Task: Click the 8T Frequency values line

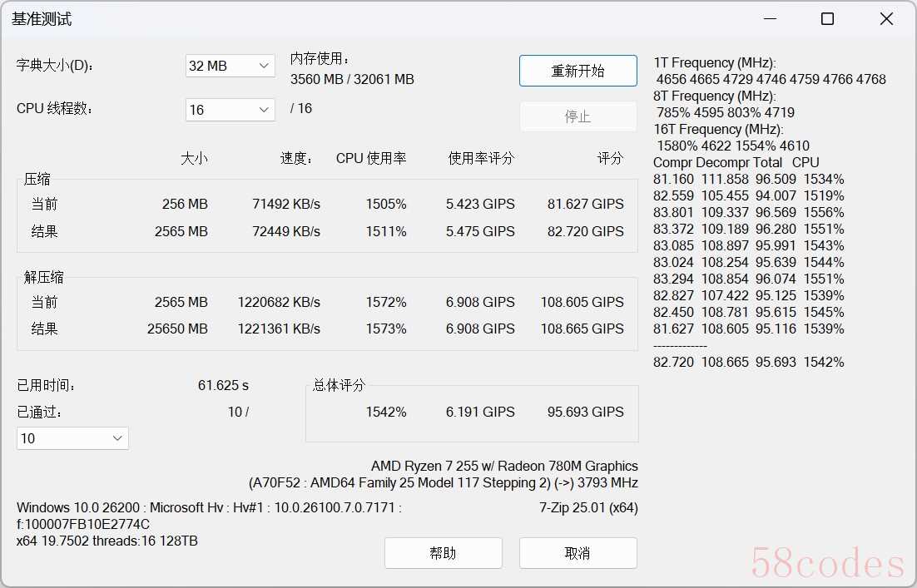Action: (x=725, y=112)
